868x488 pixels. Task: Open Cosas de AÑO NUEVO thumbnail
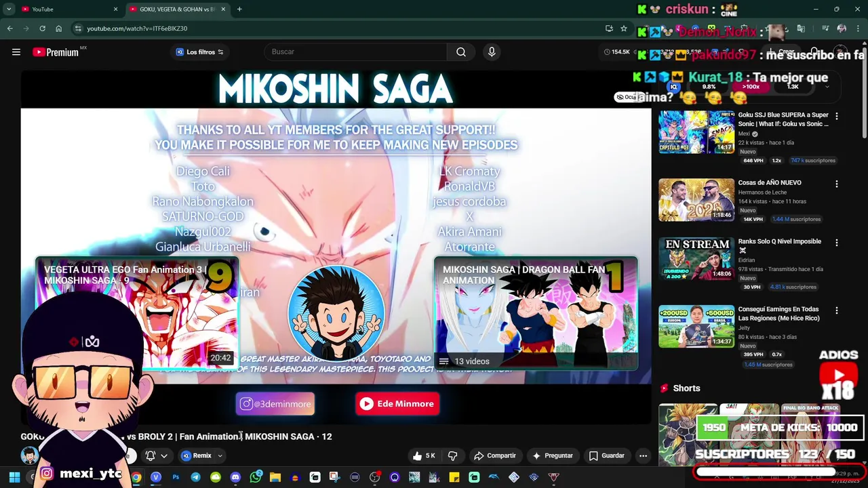tap(696, 200)
